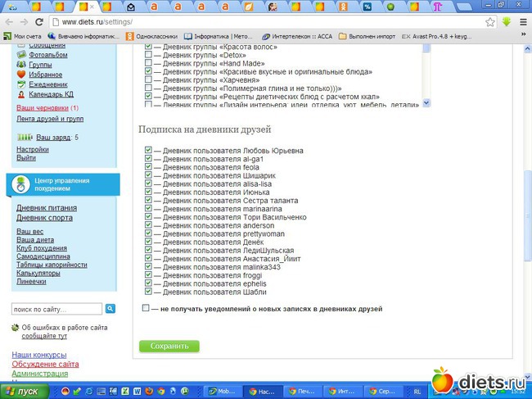This screenshot has width=532, height=399.
Task: Click the bookmark star in address bar
Action: point(490,21)
